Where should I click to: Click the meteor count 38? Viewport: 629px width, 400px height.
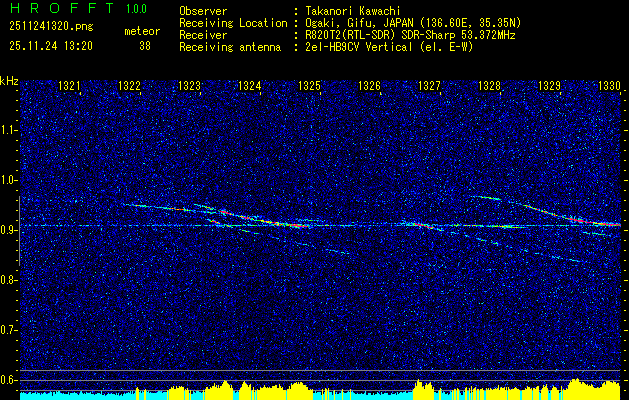[x=145, y=46]
